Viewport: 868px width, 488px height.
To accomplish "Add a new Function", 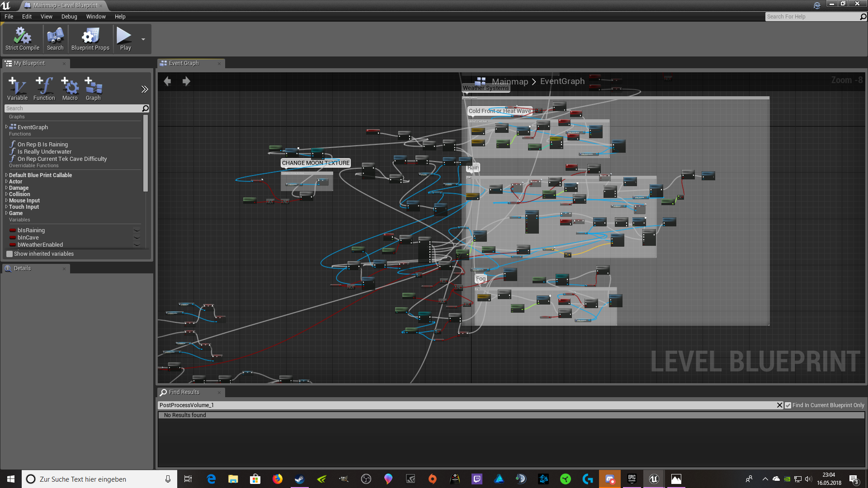I will (44, 88).
